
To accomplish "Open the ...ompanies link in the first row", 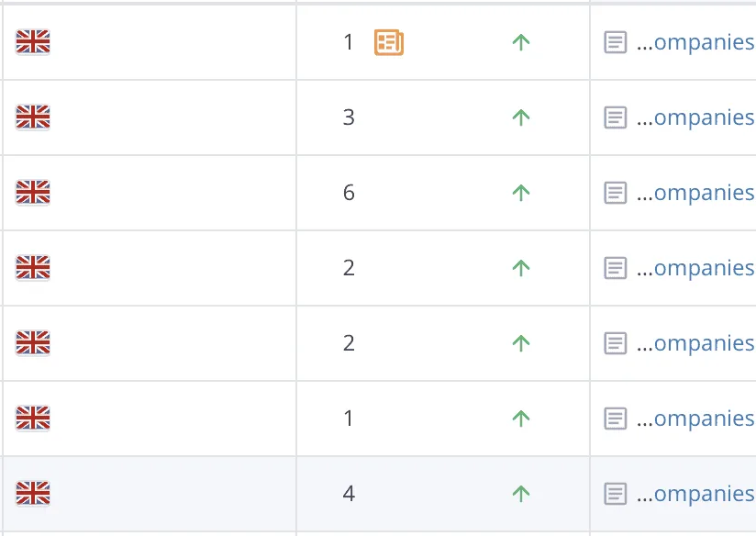I will click(695, 42).
